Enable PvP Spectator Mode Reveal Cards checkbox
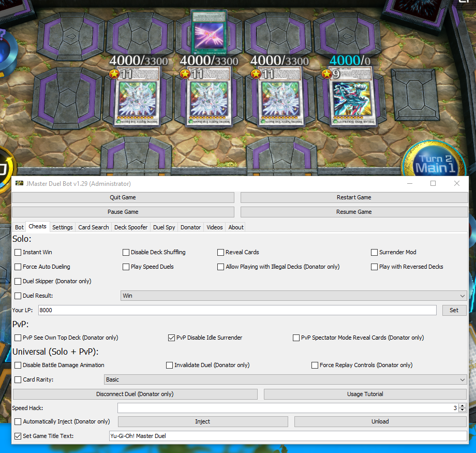476x453 pixels. click(x=296, y=338)
